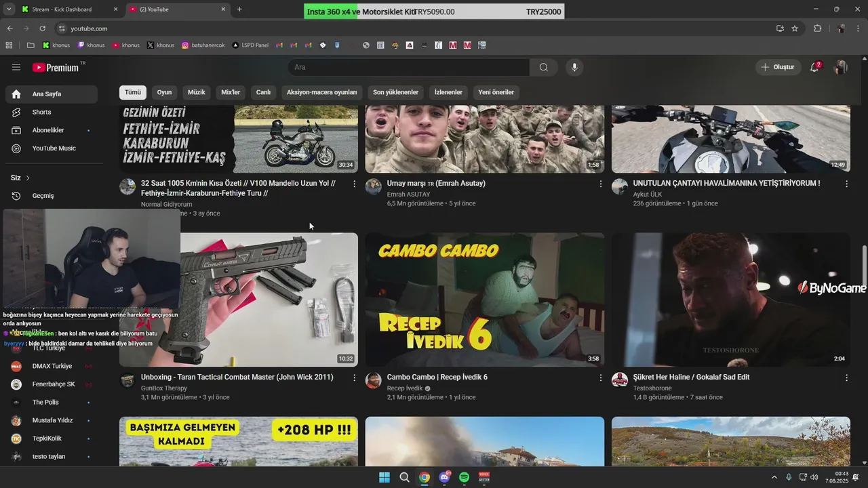Open Chrome tab search dropdown arrow

pyautogui.click(x=9, y=9)
